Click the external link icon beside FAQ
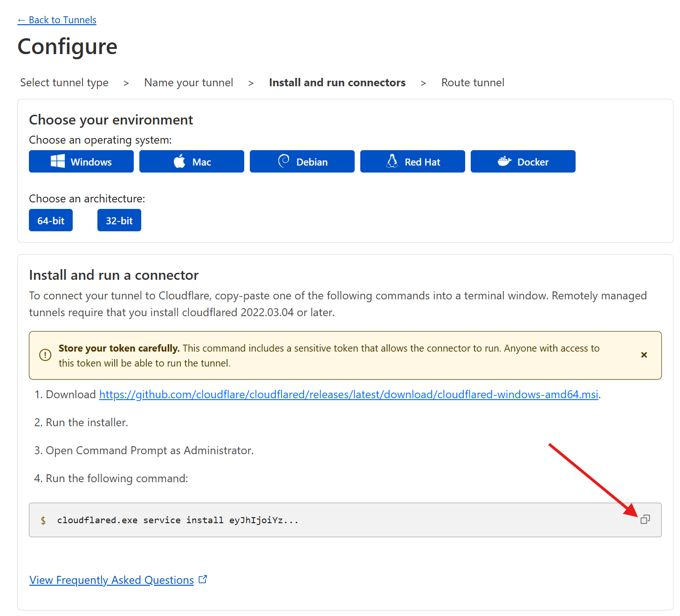Viewport: 680px width, 616px height. (203, 579)
